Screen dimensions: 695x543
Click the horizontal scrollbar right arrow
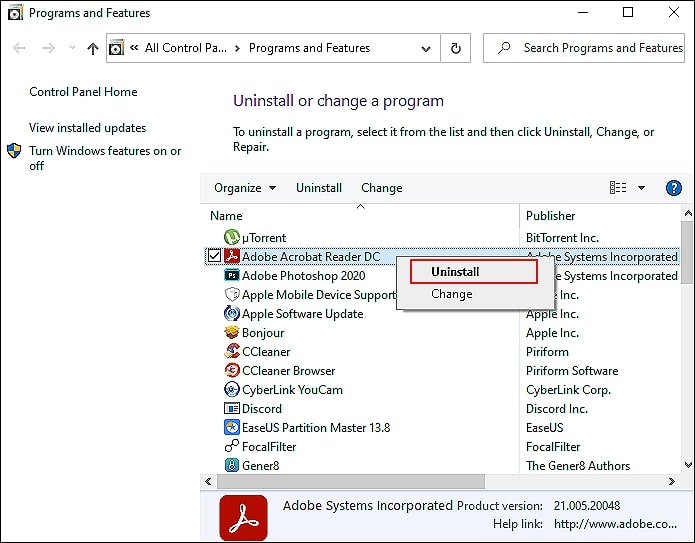coord(672,481)
